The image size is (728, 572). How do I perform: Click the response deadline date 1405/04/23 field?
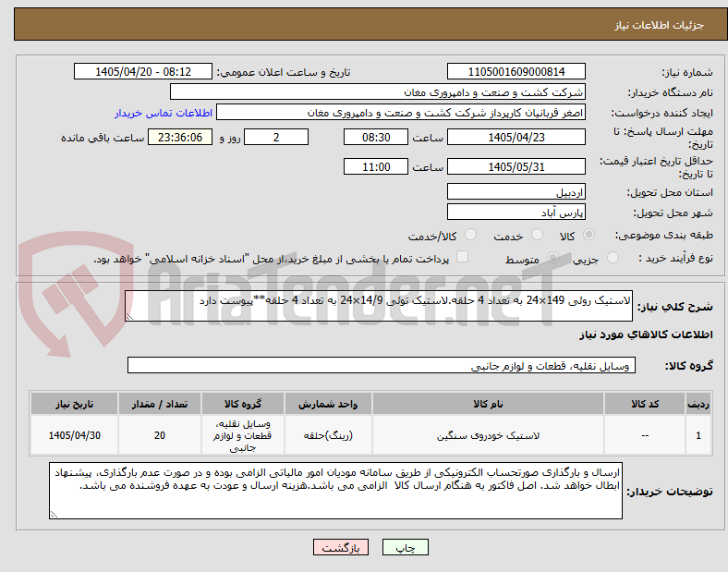pos(516,138)
